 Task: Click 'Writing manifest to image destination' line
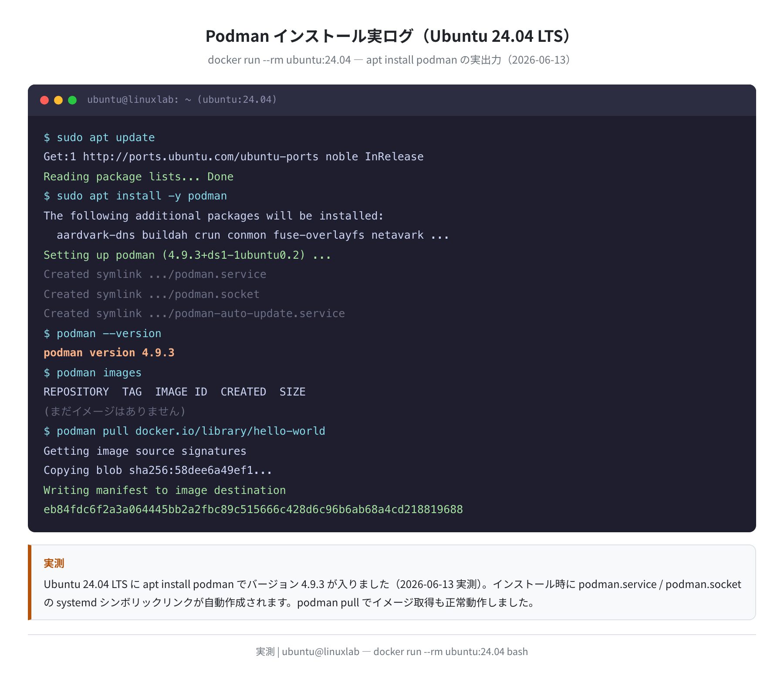165,490
